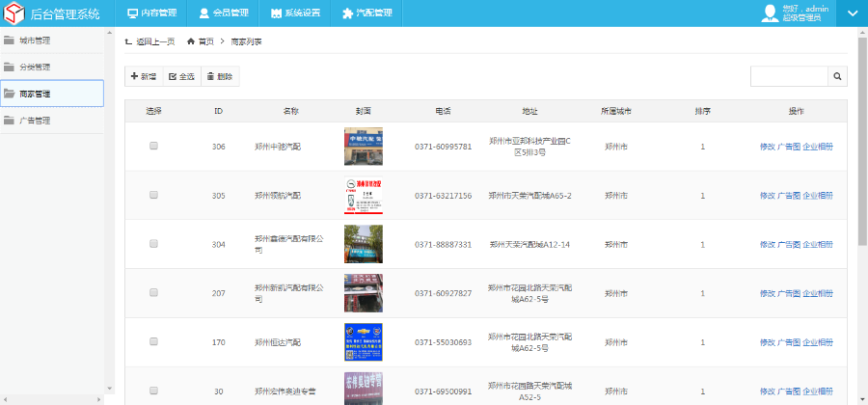
Task: Tick the checkbox for row ID 170
Action: pyautogui.click(x=153, y=342)
